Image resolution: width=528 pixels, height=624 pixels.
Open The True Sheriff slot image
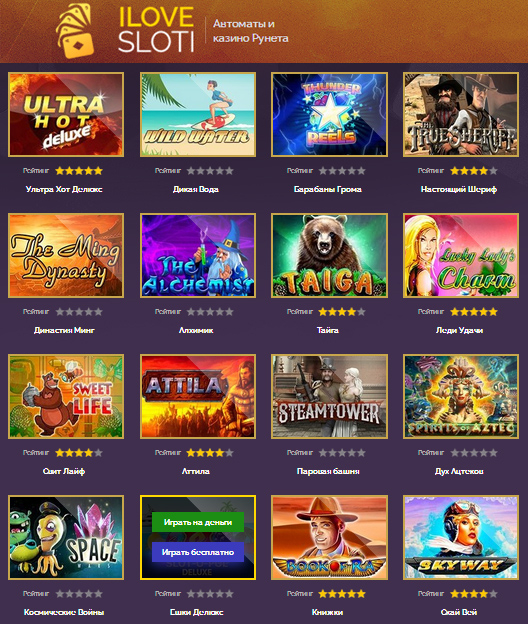coord(461,114)
